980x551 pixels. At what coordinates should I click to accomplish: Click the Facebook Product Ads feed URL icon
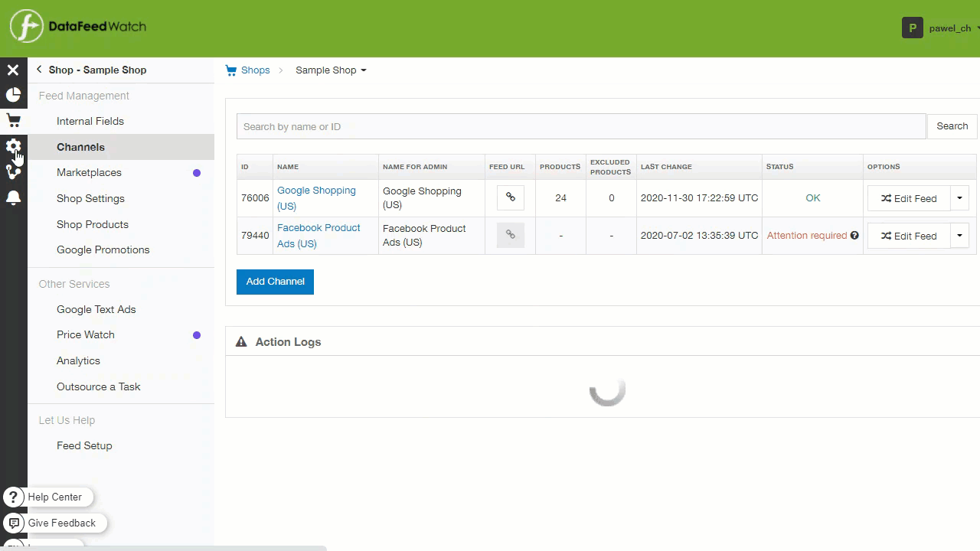511,235
